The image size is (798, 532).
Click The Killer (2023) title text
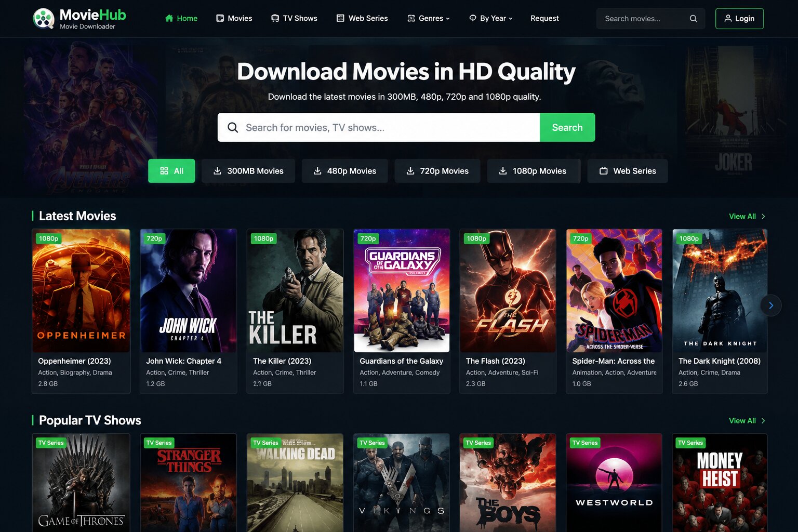point(282,361)
